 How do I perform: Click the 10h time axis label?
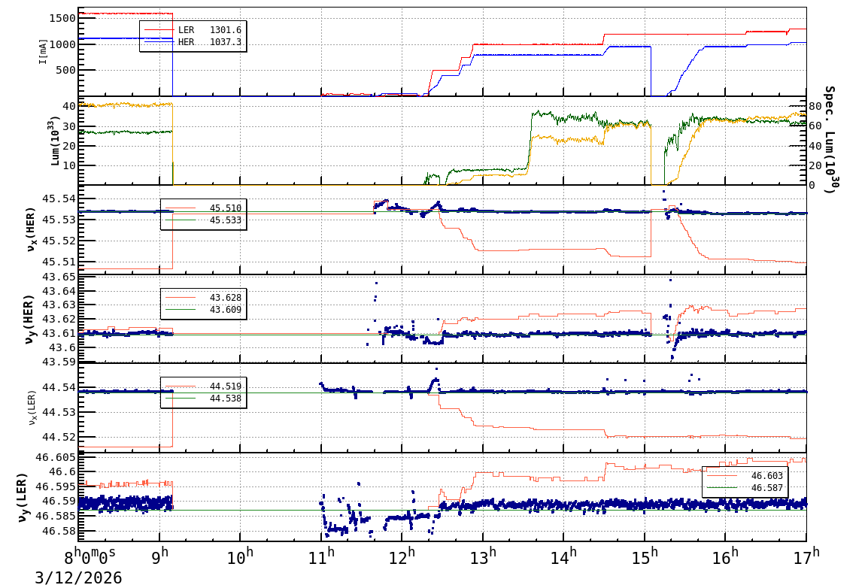click(x=240, y=556)
